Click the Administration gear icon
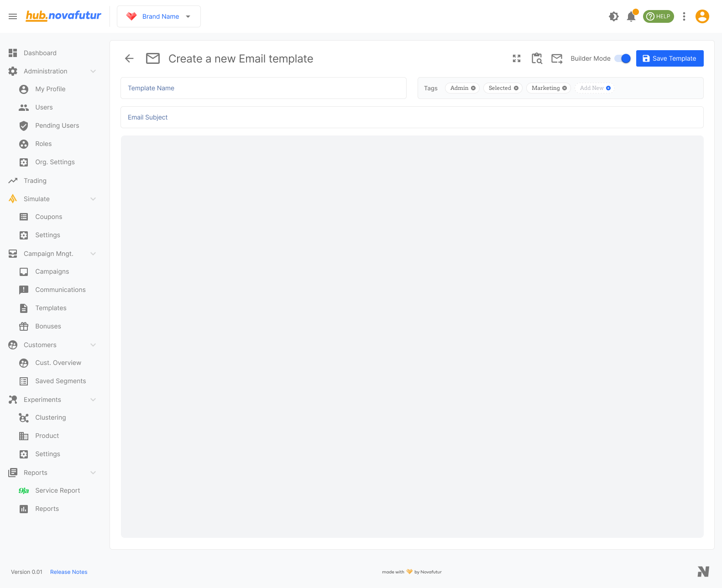Image resolution: width=722 pixels, height=588 pixels. point(13,71)
